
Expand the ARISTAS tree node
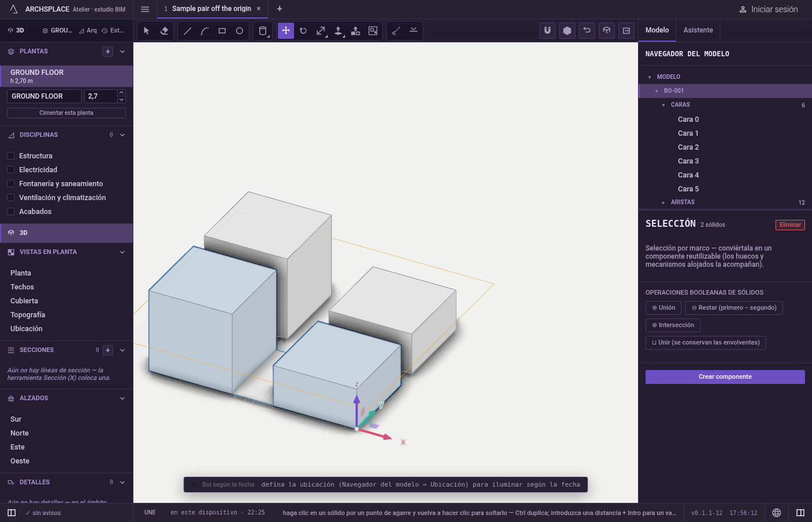664,202
